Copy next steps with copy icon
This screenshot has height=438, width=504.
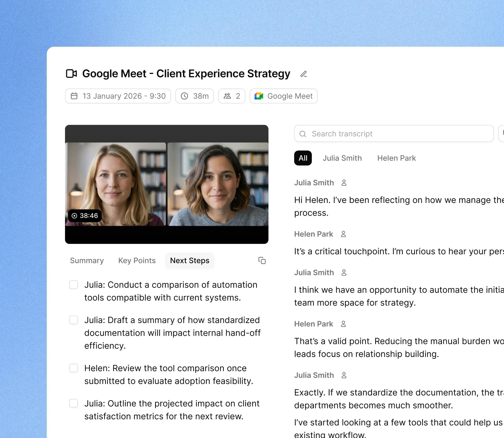pos(262,261)
